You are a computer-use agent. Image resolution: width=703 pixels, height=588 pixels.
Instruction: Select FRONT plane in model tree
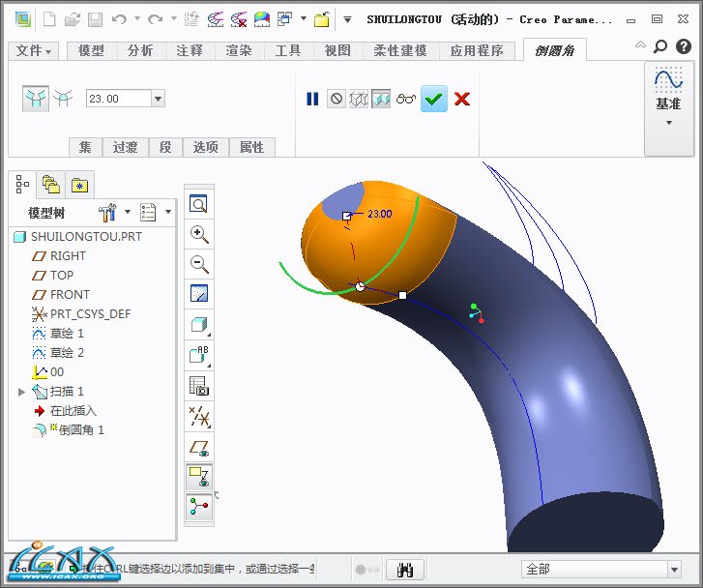point(70,295)
